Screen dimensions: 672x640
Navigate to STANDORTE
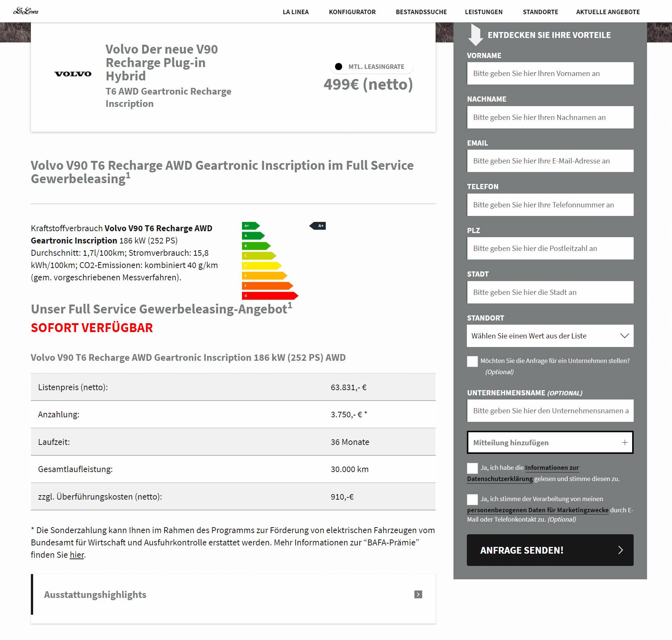(540, 12)
